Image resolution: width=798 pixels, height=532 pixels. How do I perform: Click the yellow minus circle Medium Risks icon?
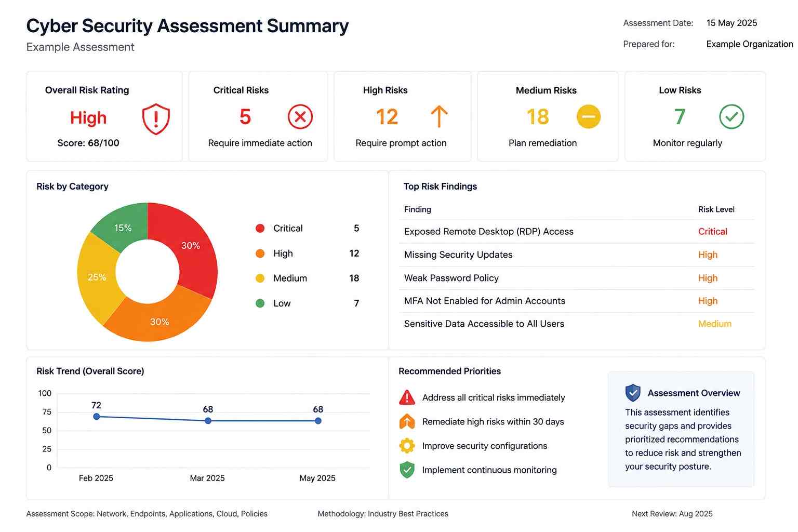click(x=589, y=116)
